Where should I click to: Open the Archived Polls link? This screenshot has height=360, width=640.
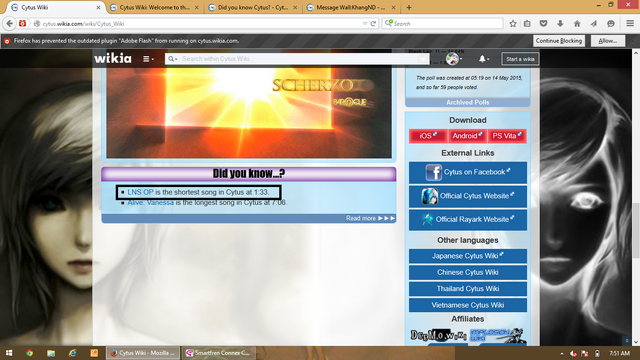pyautogui.click(x=467, y=102)
